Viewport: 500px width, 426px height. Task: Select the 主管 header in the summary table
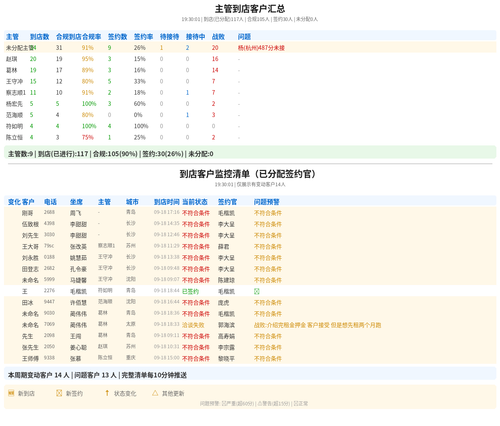click(x=12, y=37)
